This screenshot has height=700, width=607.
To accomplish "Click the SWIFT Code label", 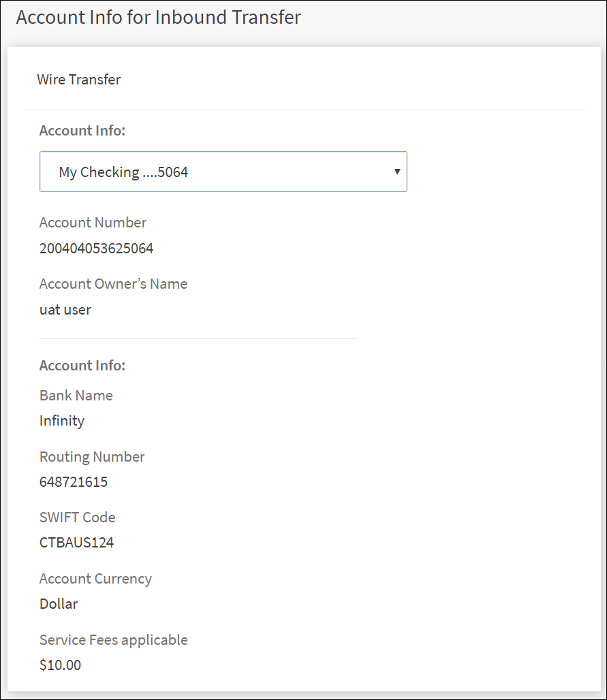I will coord(78,518).
